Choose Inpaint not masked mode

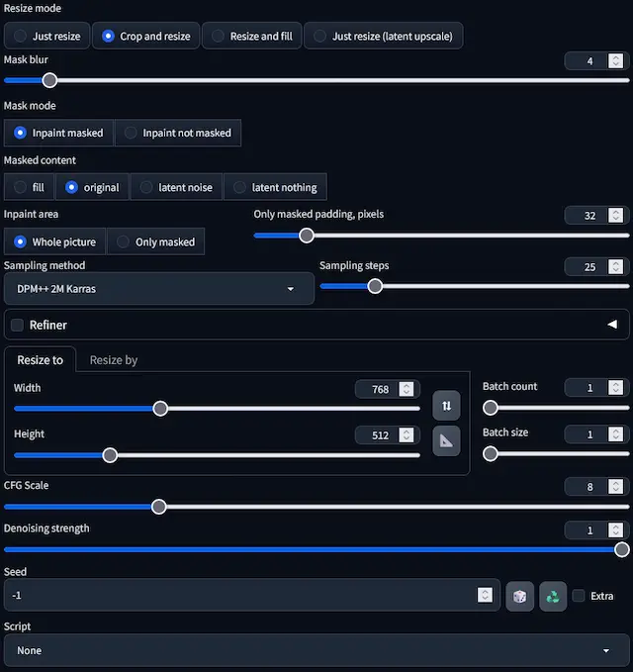[x=177, y=133]
